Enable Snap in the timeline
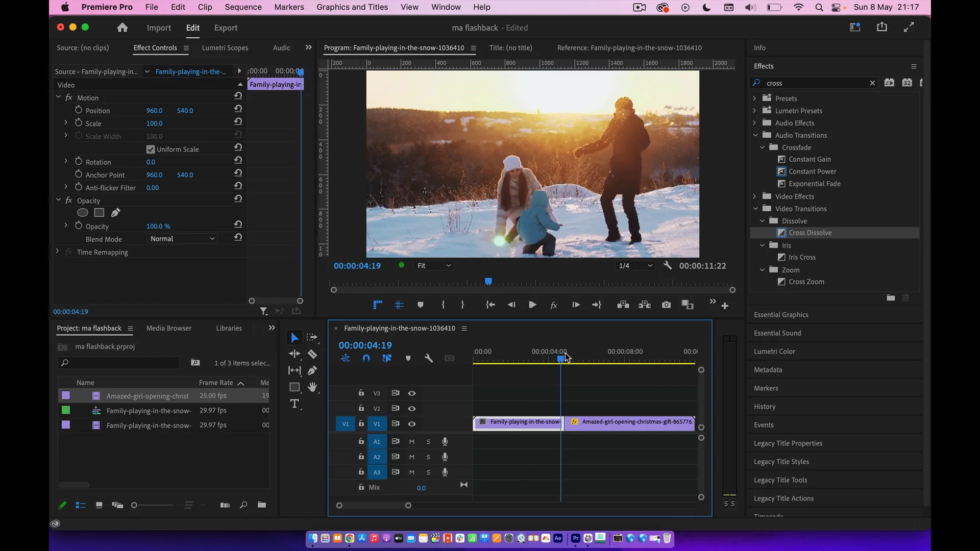 366,358
